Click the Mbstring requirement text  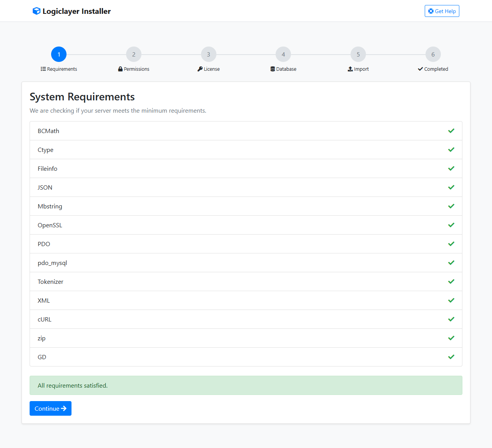pos(50,207)
